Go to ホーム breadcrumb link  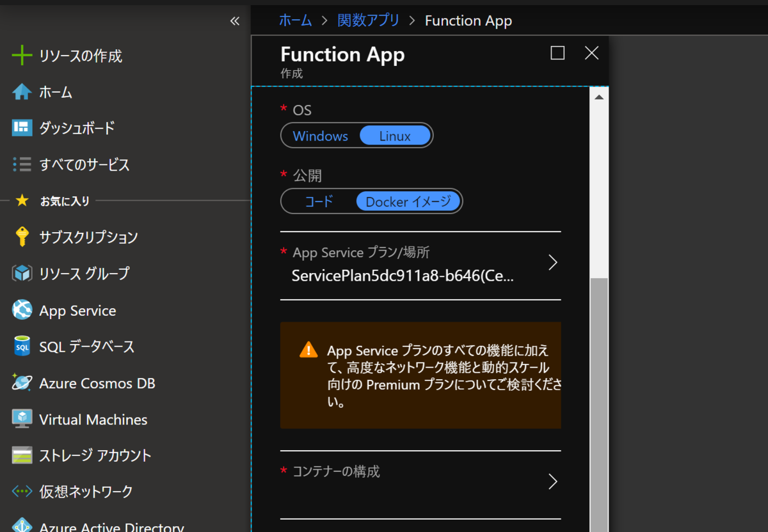295,20
